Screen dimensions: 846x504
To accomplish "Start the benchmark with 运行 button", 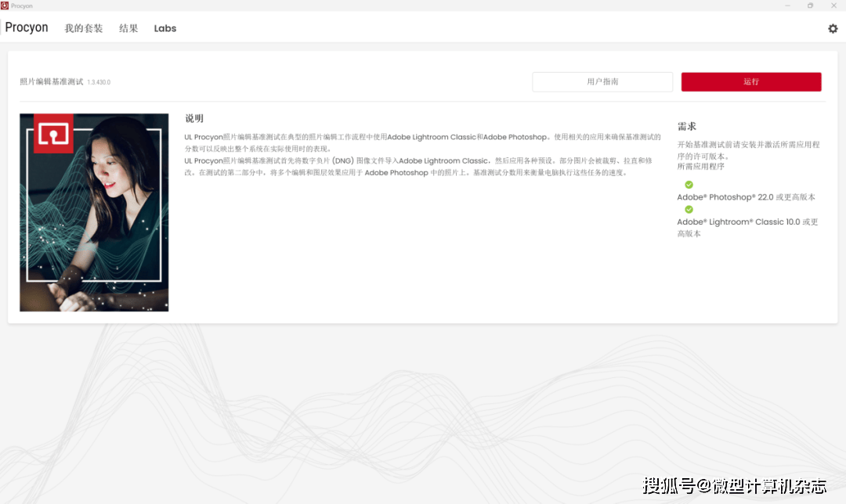I will (x=751, y=82).
